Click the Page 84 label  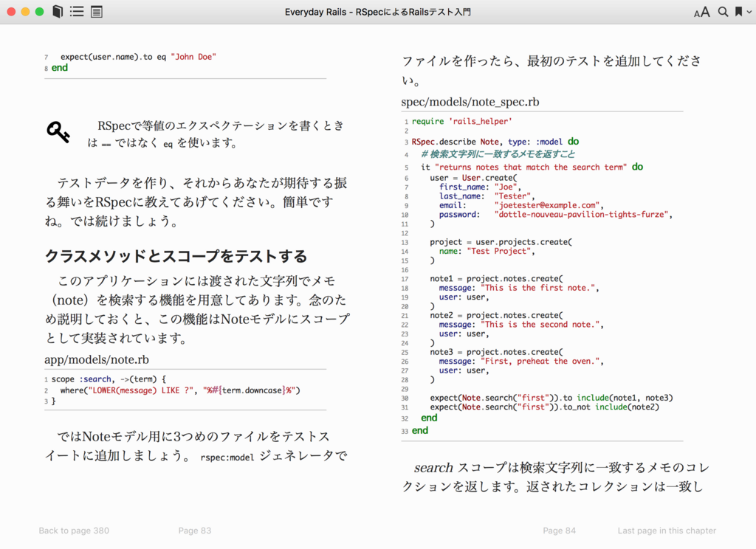click(x=560, y=531)
